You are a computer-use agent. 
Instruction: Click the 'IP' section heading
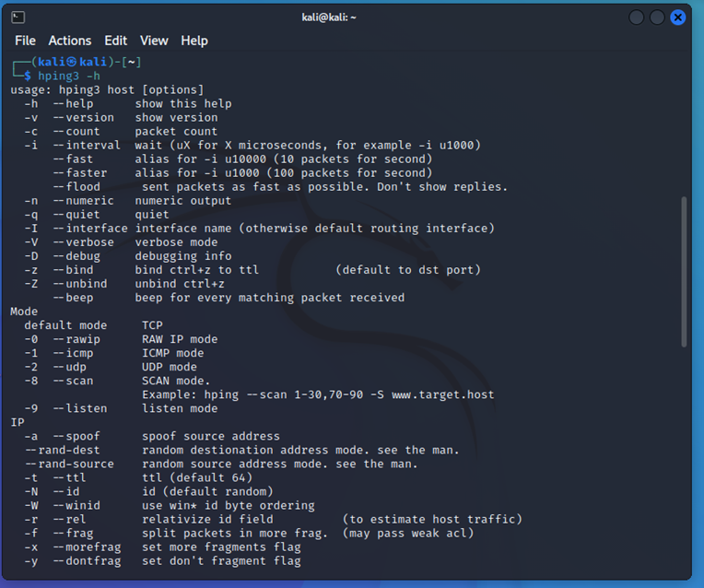18,422
